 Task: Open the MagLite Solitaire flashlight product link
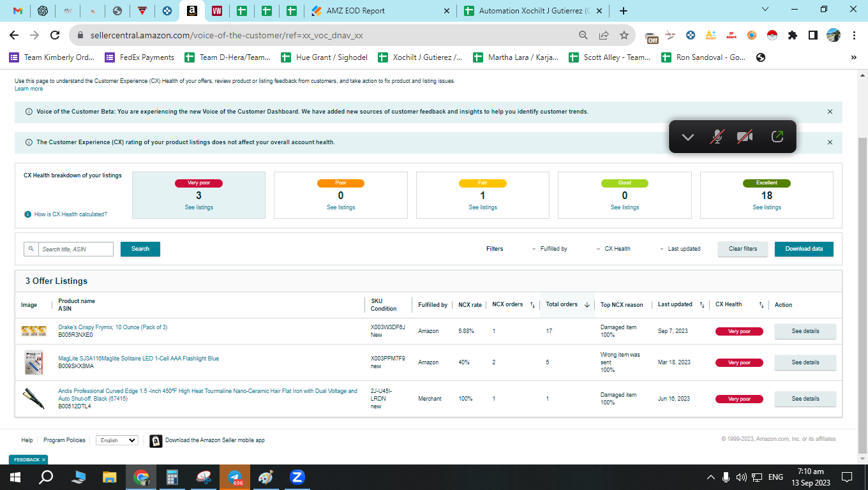138,359
